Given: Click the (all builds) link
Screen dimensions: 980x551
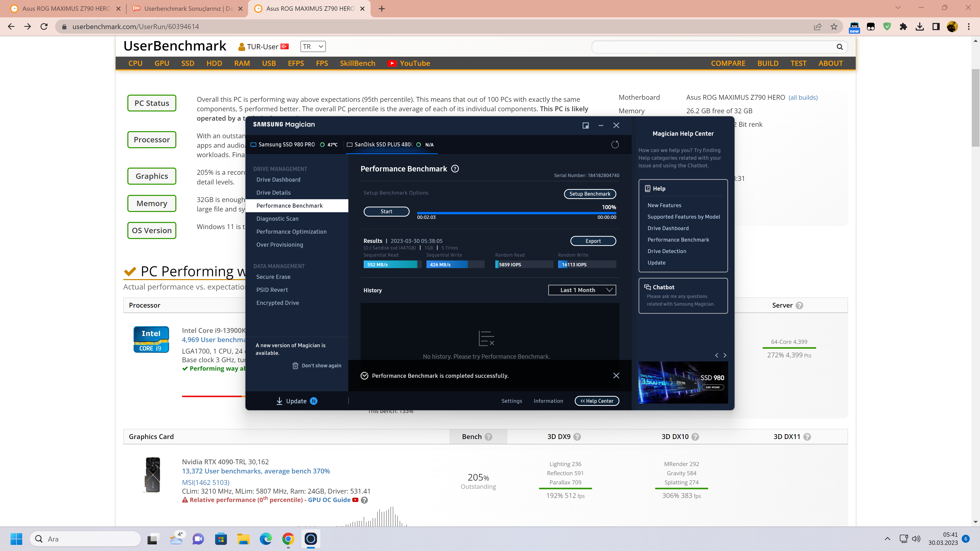Looking at the screenshot, I should pos(803,97).
